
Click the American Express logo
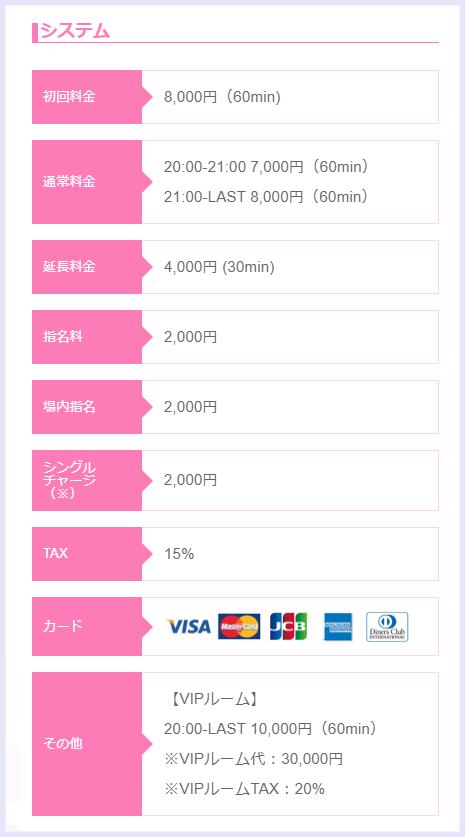[x=338, y=626]
